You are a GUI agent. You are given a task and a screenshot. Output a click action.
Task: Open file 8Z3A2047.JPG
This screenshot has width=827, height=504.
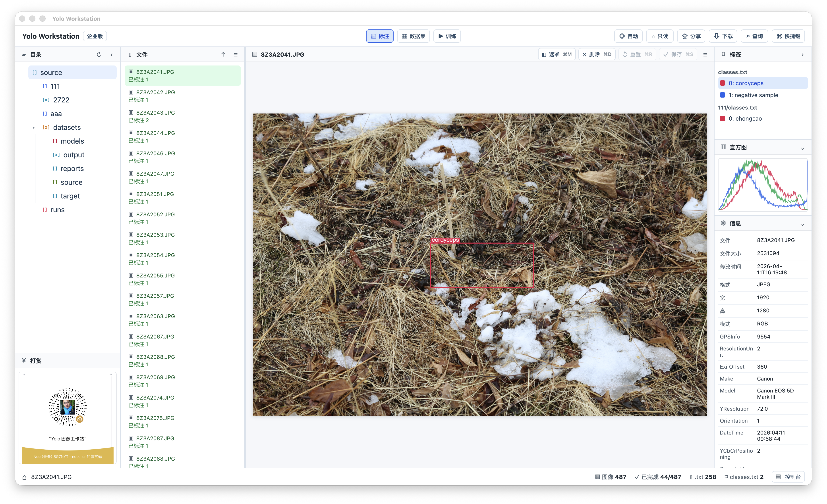coord(183,177)
